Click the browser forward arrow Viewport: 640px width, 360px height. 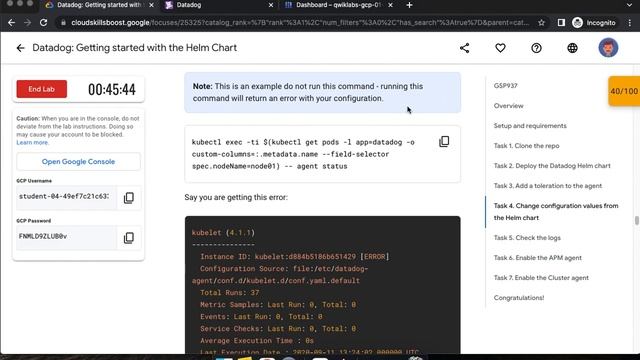coord(27,23)
